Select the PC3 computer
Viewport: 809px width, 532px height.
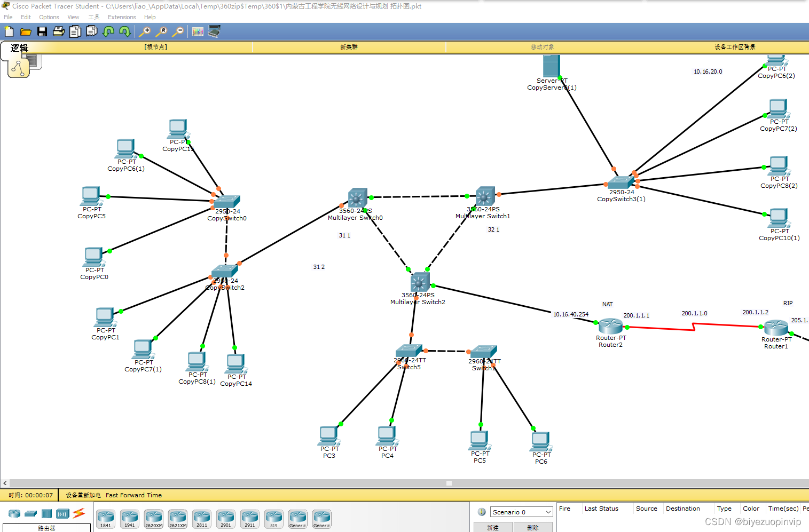(x=329, y=436)
